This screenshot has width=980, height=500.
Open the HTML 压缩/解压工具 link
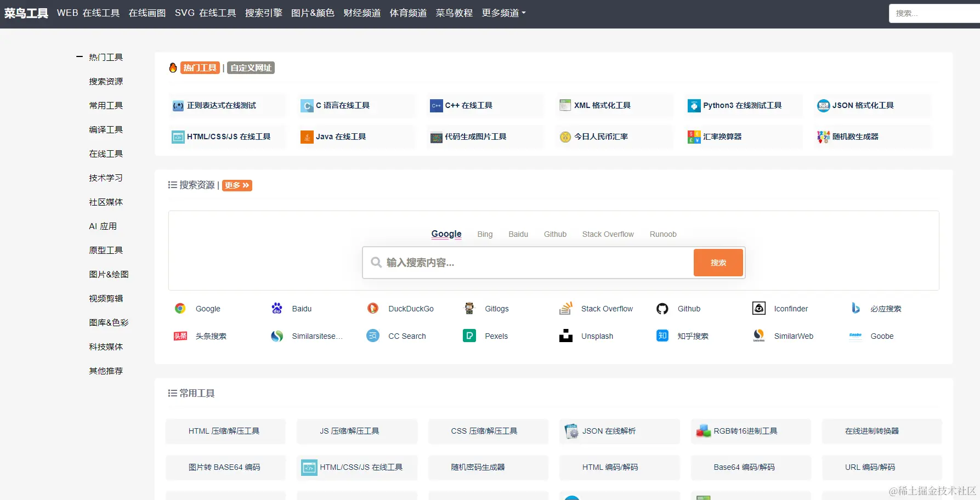click(x=225, y=431)
